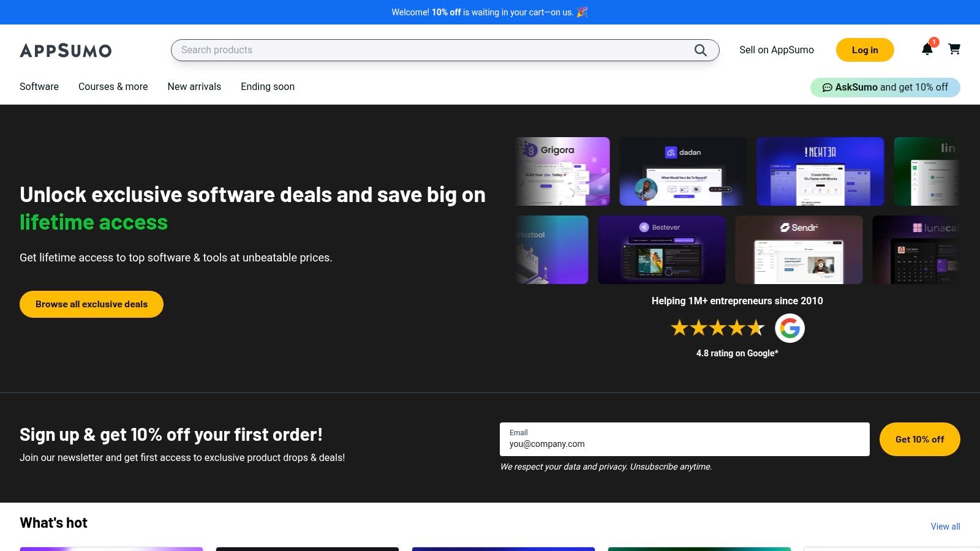Click the five-star rating graphic

[718, 328]
